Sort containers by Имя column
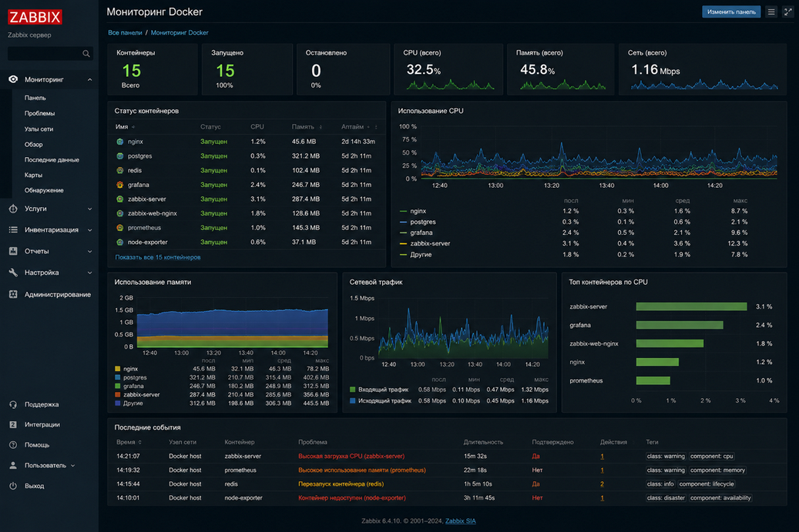799x532 pixels. click(124, 127)
